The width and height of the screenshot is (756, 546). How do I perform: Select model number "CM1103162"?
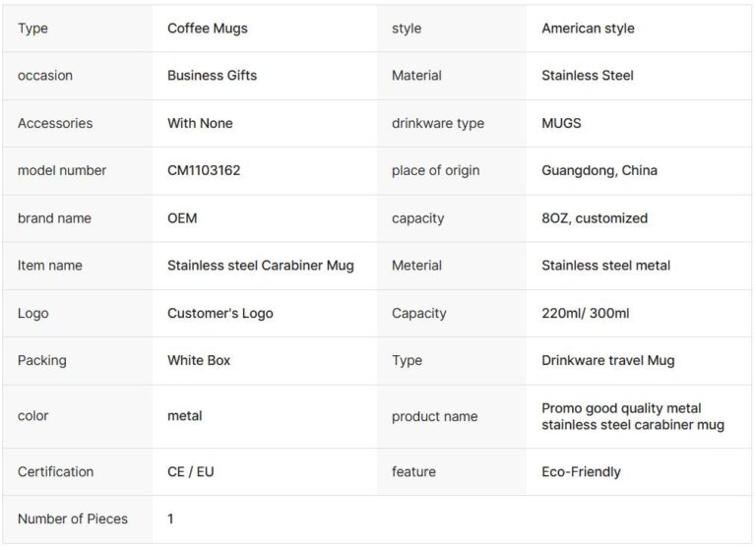204,170
